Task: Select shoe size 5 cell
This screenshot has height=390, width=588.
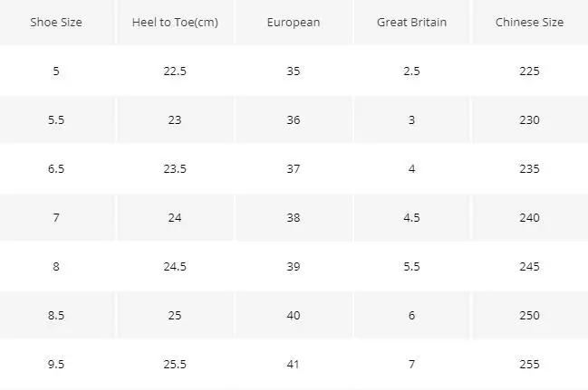Action: 56,71
